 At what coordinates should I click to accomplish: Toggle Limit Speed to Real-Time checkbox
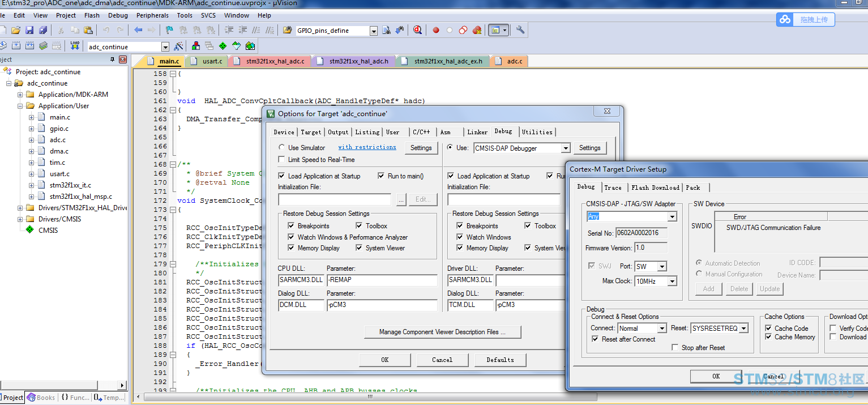(x=281, y=160)
